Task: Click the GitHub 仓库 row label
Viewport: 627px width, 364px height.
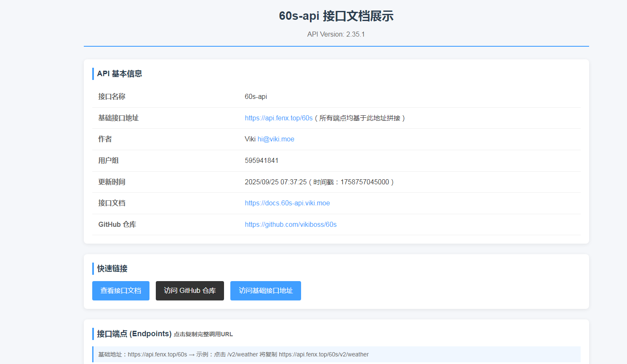Action: (117, 225)
